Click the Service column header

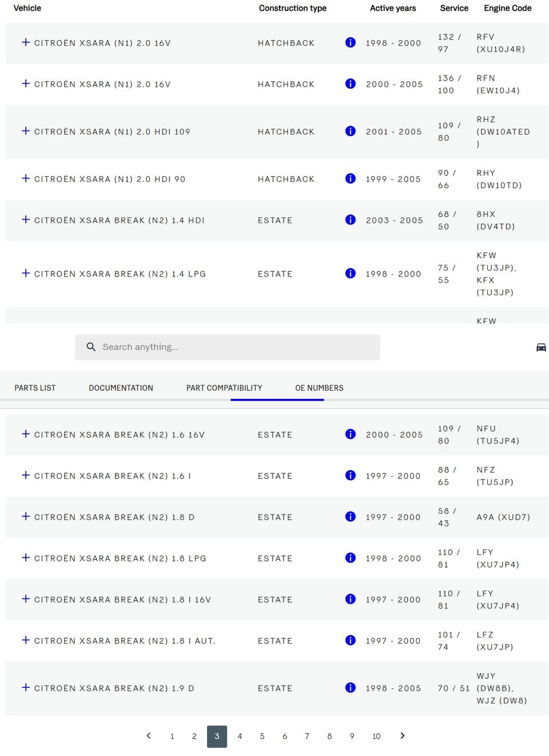pyautogui.click(x=454, y=8)
